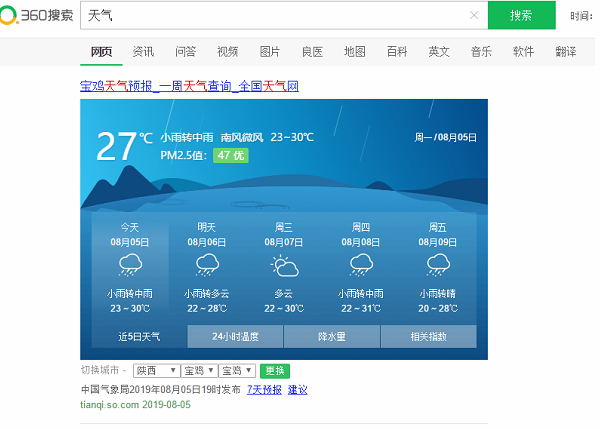The width and height of the screenshot is (600, 429).
Task: Click the 360搜索 logo
Action: click(36, 15)
